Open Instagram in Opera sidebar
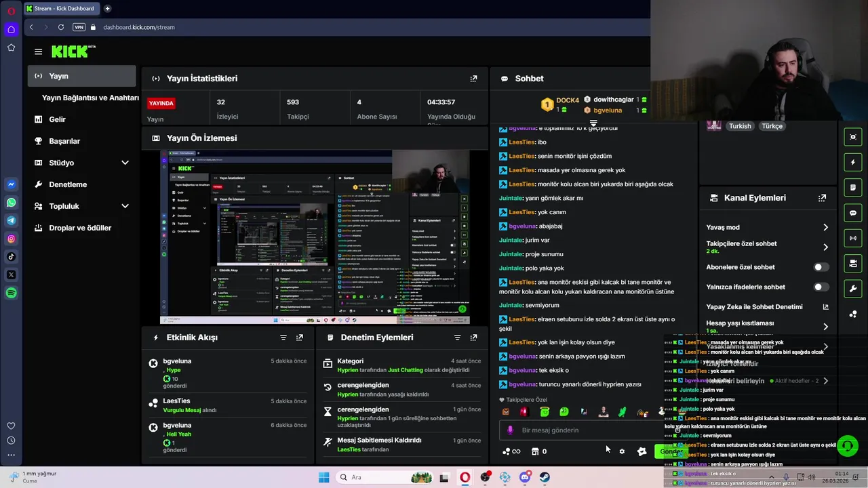This screenshot has height=488, width=868. (x=12, y=239)
